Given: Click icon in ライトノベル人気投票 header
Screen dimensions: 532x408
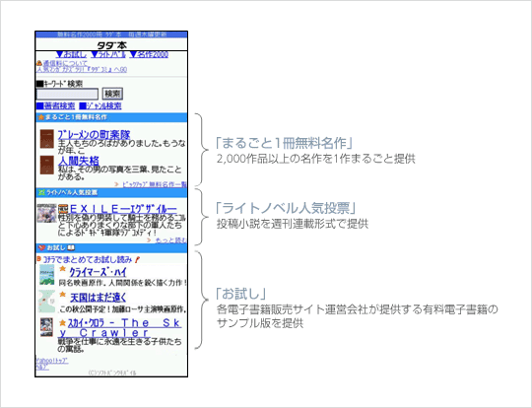Looking at the screenshot, I should (x=41, y=193).
